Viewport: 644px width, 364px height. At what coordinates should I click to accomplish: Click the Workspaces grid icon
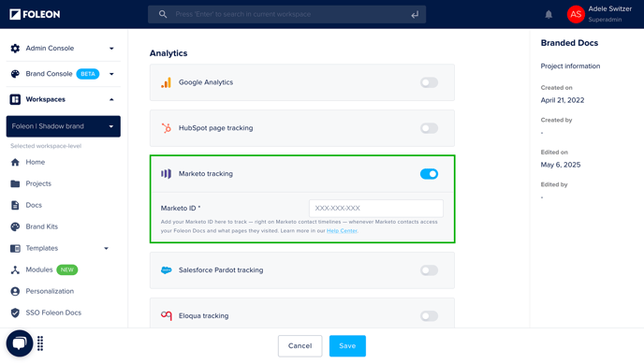click(x=15, y=99)
